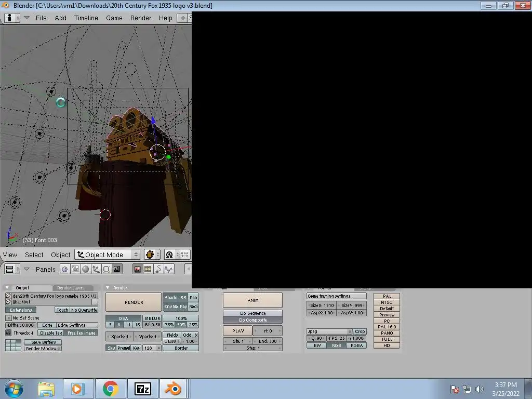Toggle Do Composite option
The width and height of the screenshot is (532, 399).
253,320
